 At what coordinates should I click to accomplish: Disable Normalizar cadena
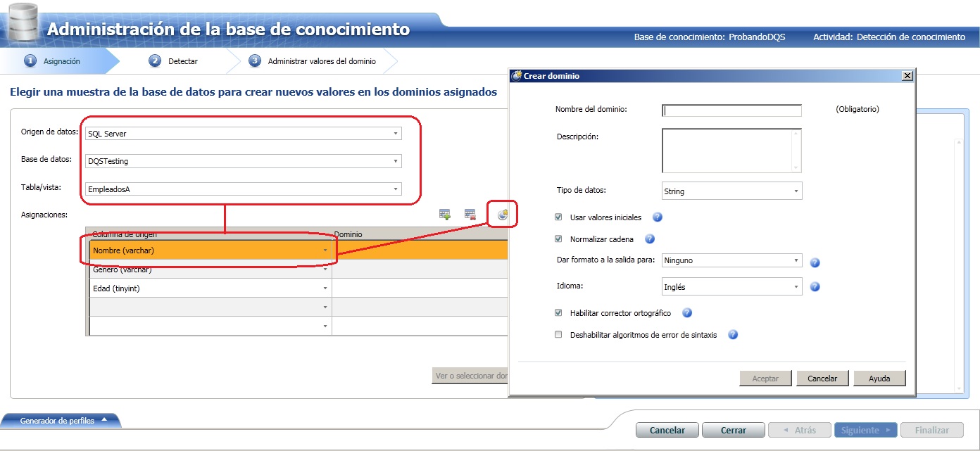(558, 239)
